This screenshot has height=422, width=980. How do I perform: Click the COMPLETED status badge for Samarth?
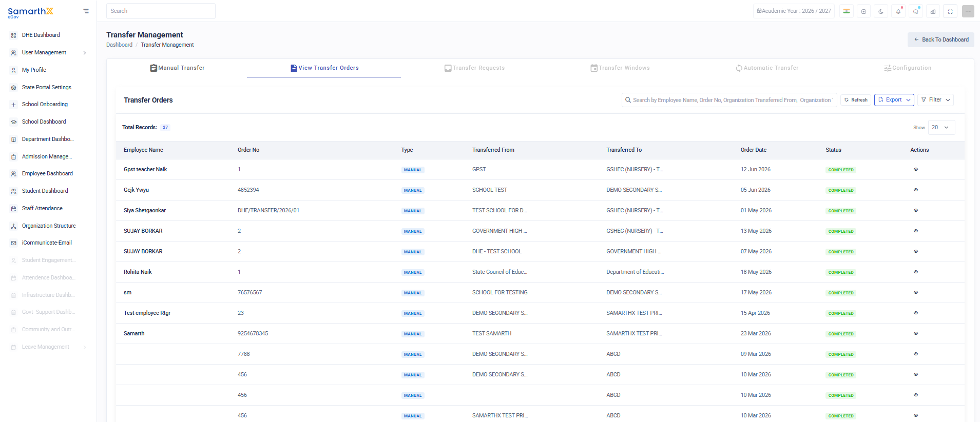tap(841, 334)
